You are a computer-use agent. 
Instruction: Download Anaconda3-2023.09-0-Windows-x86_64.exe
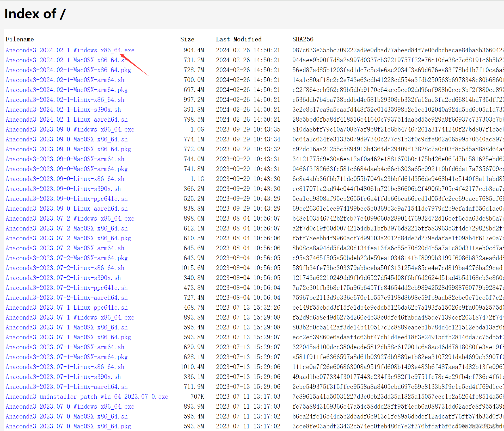coord(70,129)
